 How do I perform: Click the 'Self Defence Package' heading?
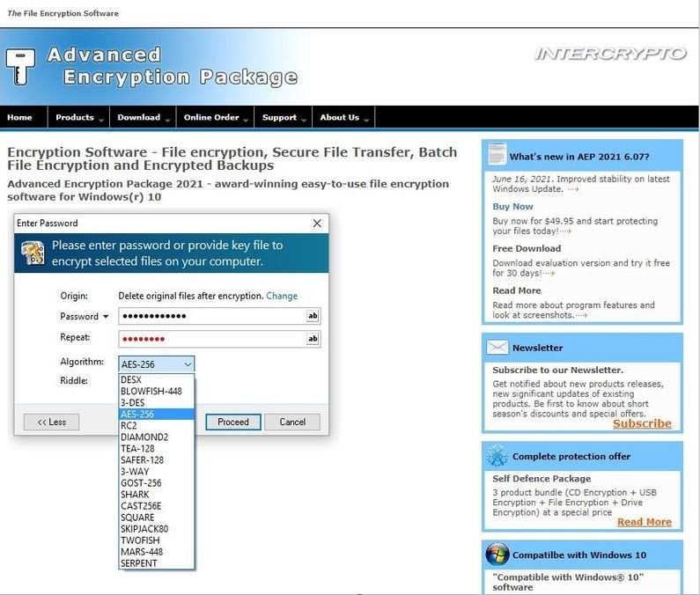[542, 479]
